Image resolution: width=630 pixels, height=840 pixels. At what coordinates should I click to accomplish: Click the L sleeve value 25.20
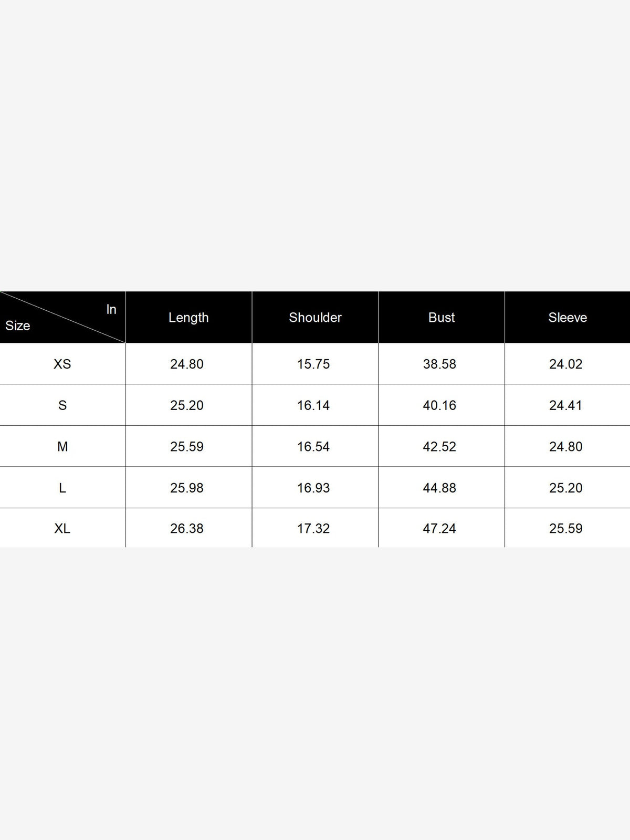(566, 488)
